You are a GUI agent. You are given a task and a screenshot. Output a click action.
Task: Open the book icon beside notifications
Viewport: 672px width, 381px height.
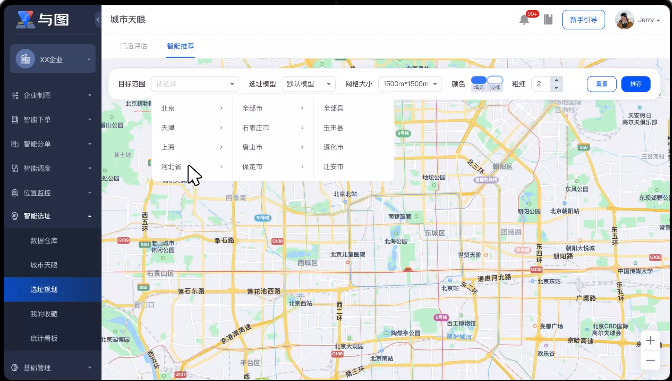548,19
